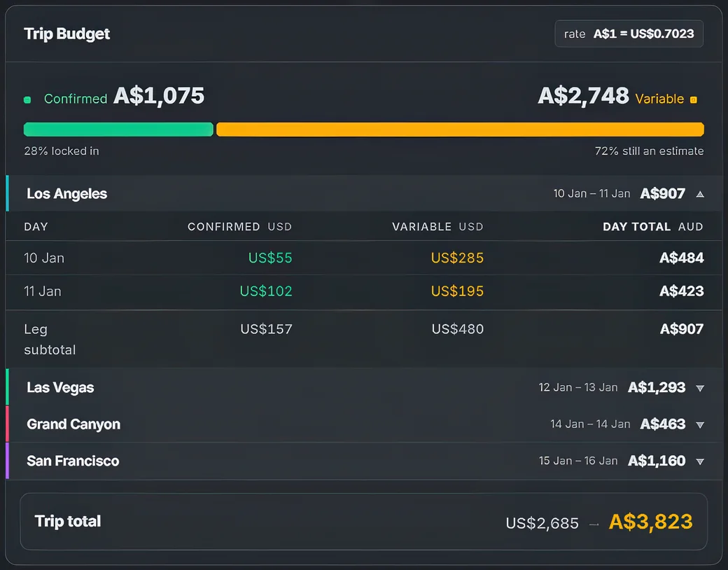Click the Los Angeles leg header
Viewport: 728px width, 570px height.
click(364, 193)
